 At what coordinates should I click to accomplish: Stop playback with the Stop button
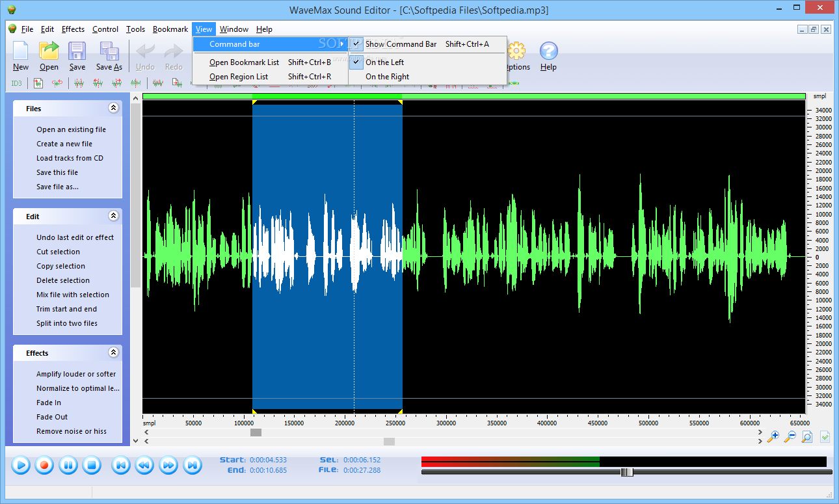(92, 465)
